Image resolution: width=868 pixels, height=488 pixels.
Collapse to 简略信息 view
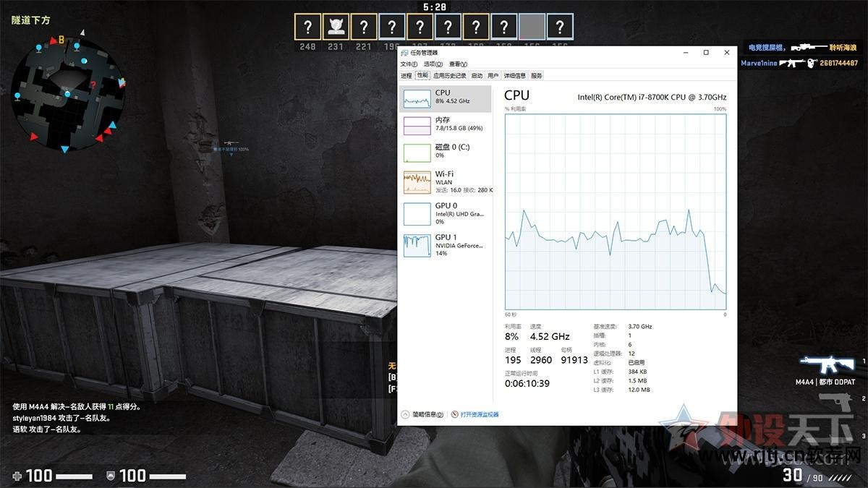424,414
